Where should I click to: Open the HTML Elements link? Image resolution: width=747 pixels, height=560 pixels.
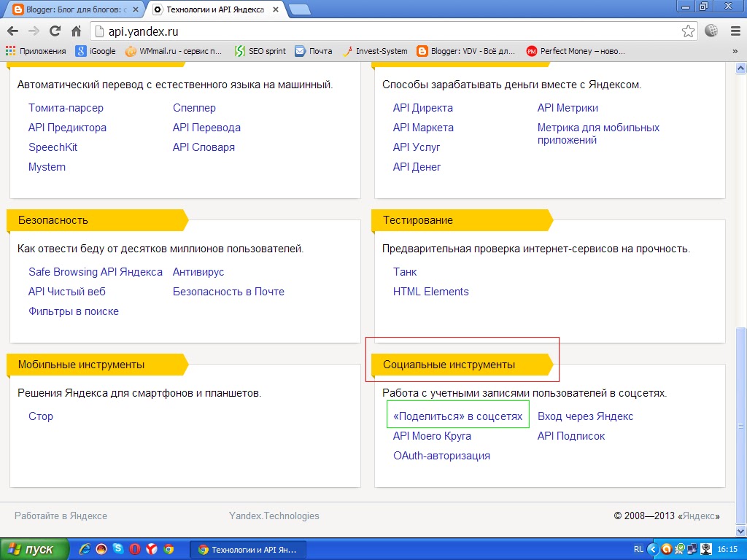pos(431,292)
